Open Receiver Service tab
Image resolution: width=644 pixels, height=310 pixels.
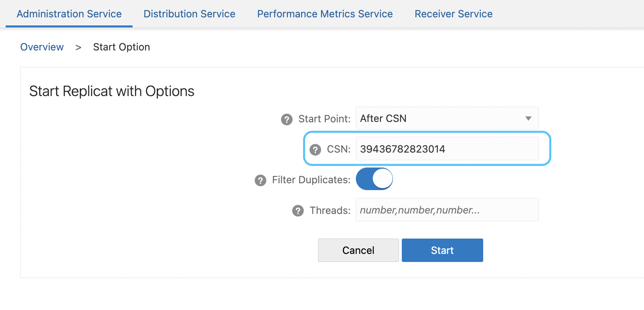point(453,14)
